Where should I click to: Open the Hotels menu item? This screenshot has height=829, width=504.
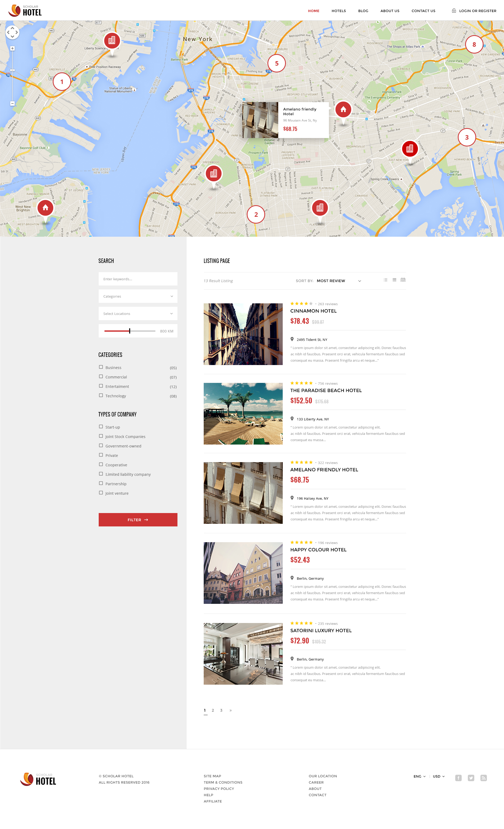click(x=338, y=11)
